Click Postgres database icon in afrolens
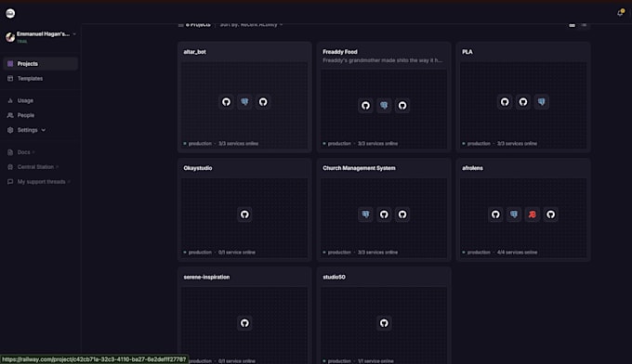The image size is (632, 364). (514, 214)
